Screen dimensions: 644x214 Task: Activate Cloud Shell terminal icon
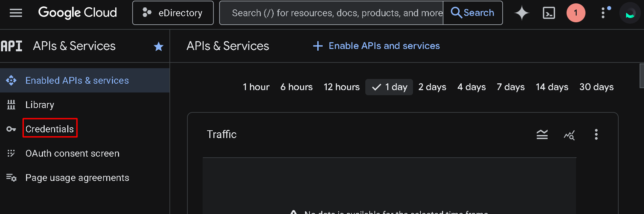point(549,13)
